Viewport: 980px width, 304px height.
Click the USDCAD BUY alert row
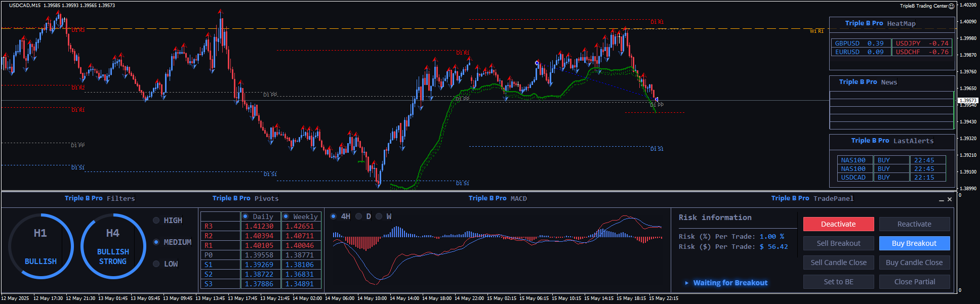(x=891, y=178)
